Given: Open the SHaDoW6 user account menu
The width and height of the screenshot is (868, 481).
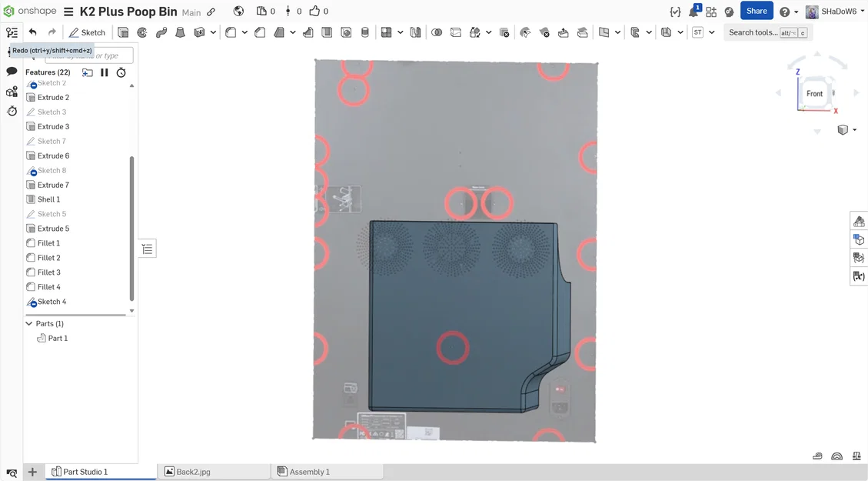Looking at the screenshot, I should coord(835,12).
